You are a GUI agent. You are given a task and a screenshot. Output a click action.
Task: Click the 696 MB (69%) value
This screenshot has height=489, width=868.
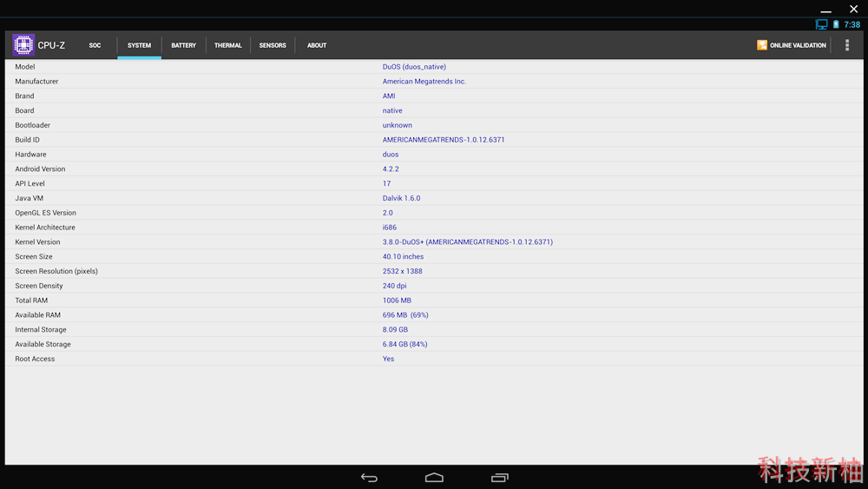pos(405,315)
